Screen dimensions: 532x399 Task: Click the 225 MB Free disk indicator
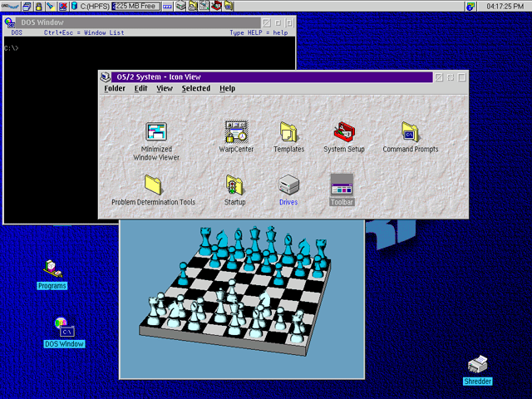point(136,6)
